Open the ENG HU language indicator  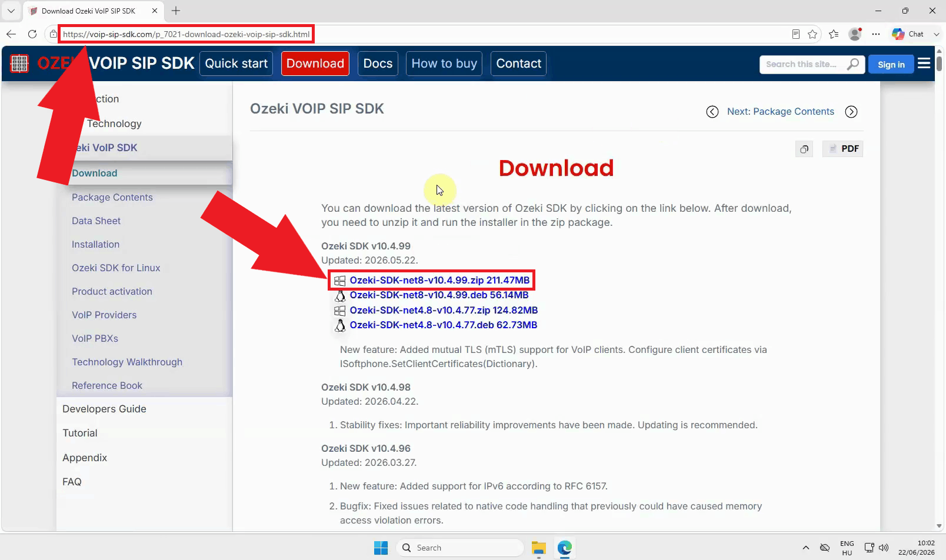coord(847,548)
